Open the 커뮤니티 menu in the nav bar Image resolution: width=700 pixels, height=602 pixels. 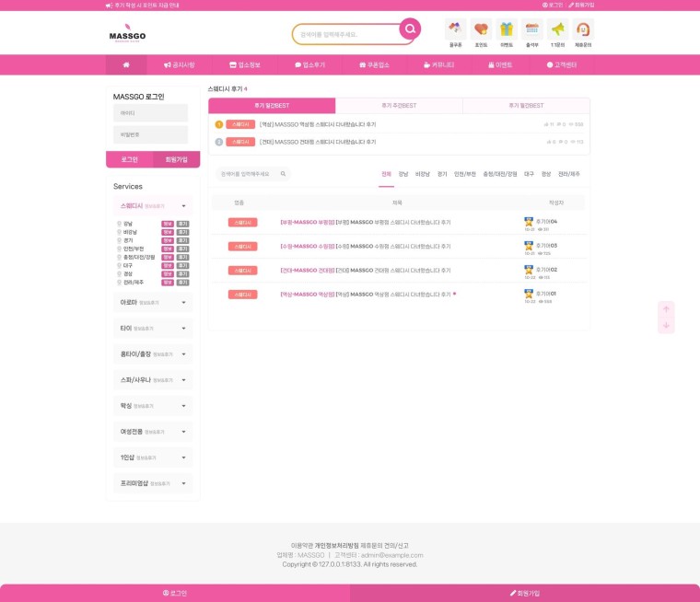[x=439, y=64]
